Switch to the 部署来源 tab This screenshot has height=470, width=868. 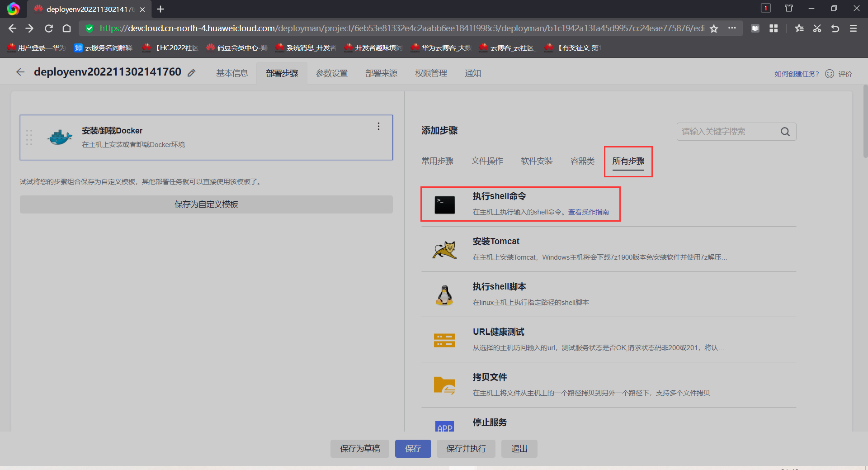coord(382,73)
